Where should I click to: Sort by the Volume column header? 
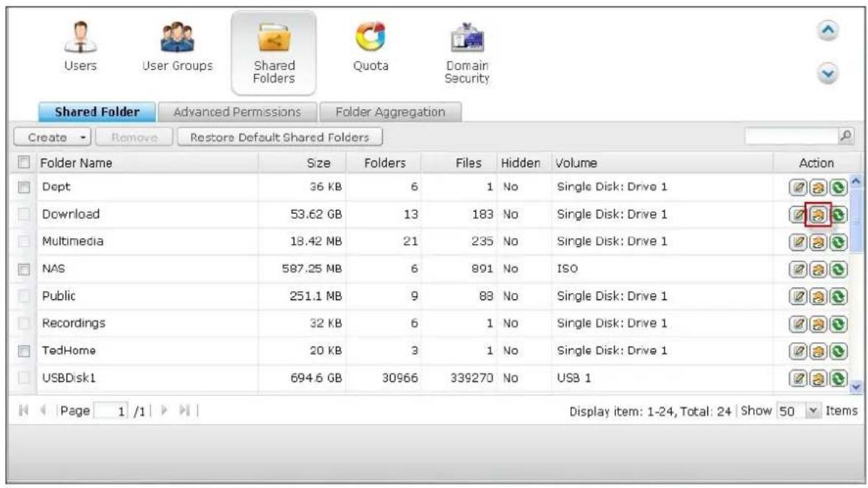[662, 163]
